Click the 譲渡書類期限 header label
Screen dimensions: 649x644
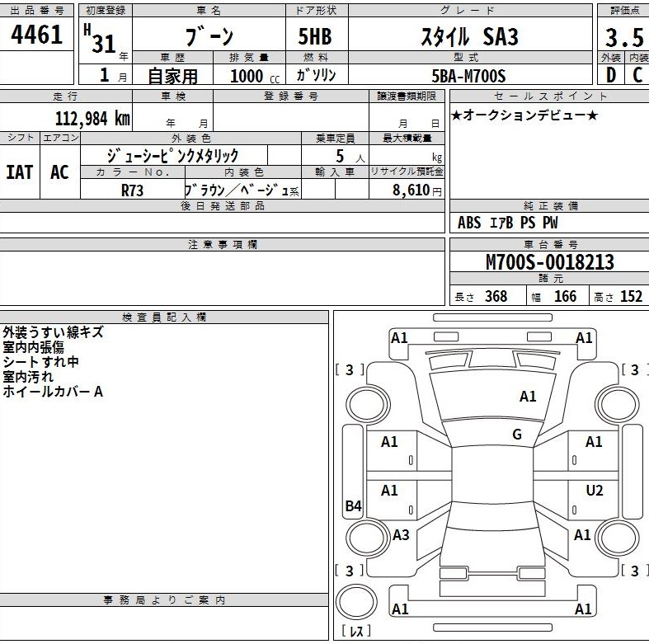tap(407, 96)
